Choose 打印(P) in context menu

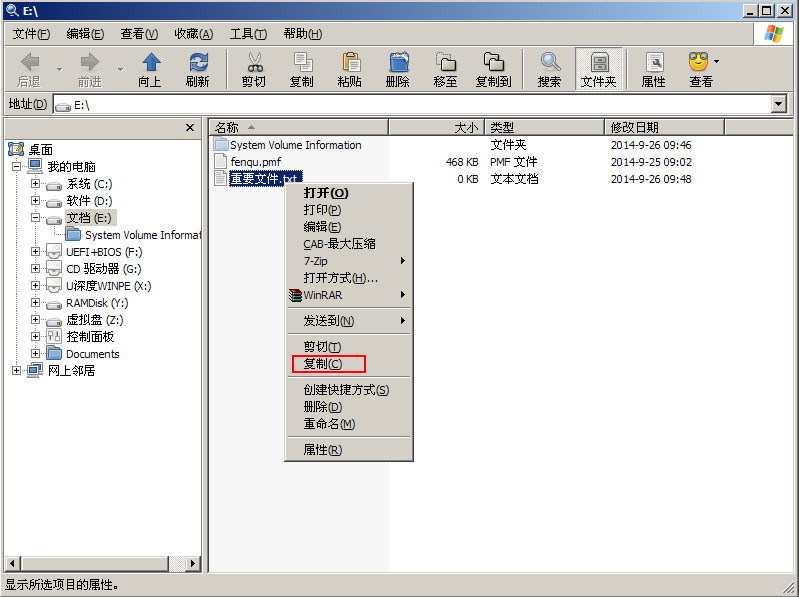[349, 210]
